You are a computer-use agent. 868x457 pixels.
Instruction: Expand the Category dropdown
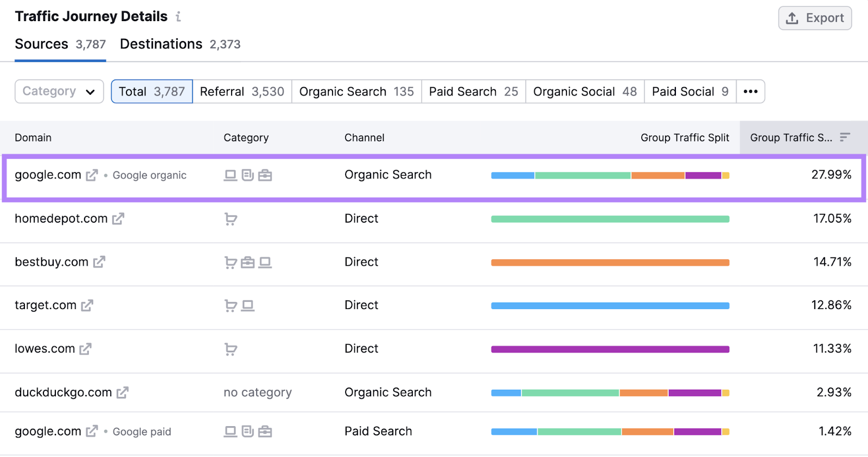[x=59, y=92]
